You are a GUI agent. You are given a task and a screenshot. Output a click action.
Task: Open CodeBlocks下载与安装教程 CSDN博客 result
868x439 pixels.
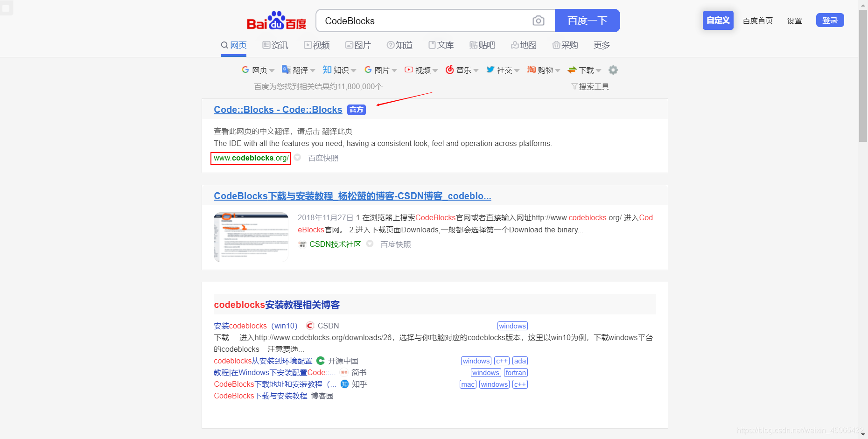(x=352, y=196)
